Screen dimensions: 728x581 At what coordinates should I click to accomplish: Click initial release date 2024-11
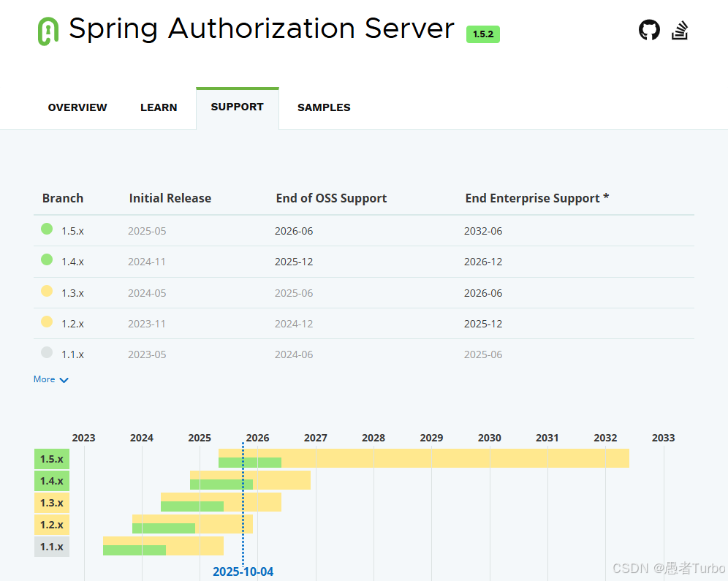pyautogui.click(x=147, y=262)
